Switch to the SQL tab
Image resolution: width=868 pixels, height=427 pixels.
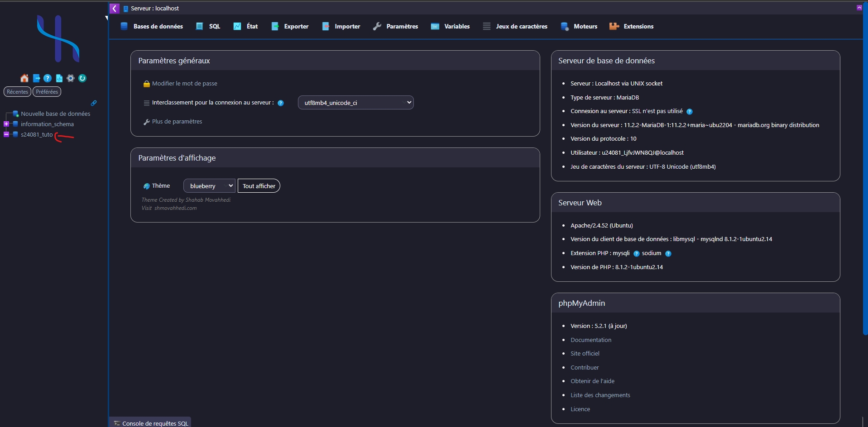[x=209, y=26]
